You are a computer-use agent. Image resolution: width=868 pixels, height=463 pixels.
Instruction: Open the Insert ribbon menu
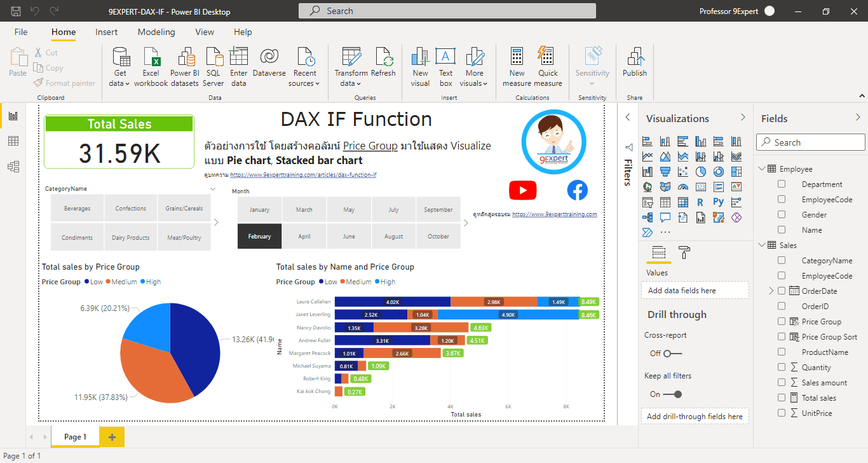106,32
